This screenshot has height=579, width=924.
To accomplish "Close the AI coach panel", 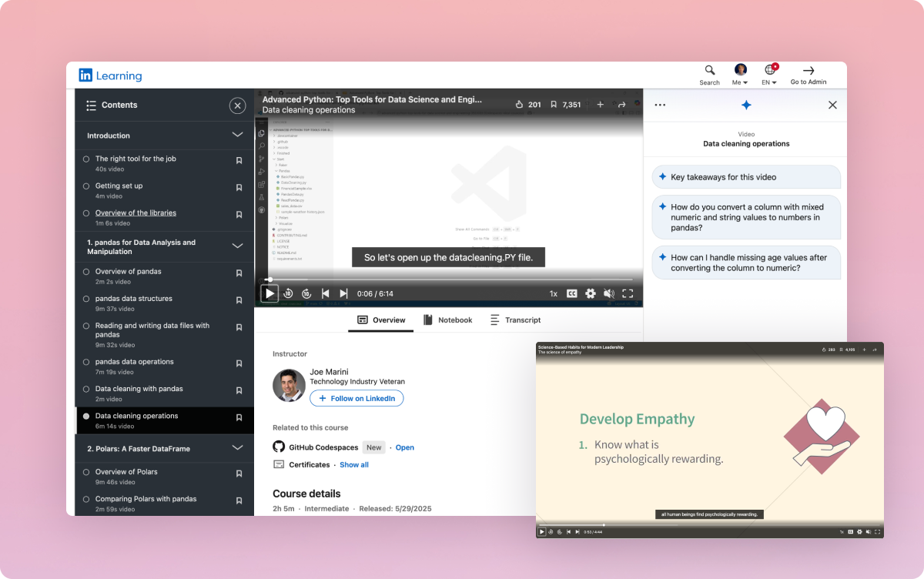I will point(832,105).
